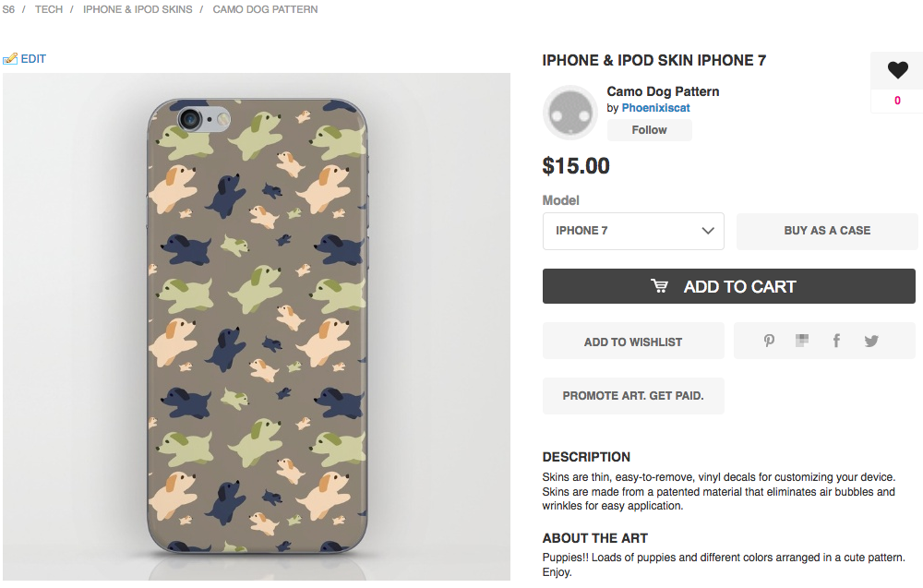
Task: Click the shopping cart icon
Action: coord(659,286)
